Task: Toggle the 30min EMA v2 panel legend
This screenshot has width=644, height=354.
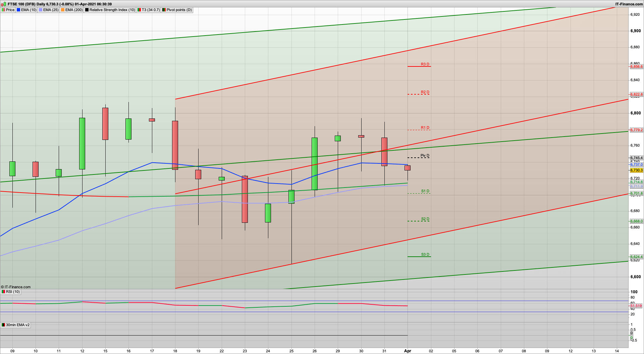Action: tap(17, 325)
